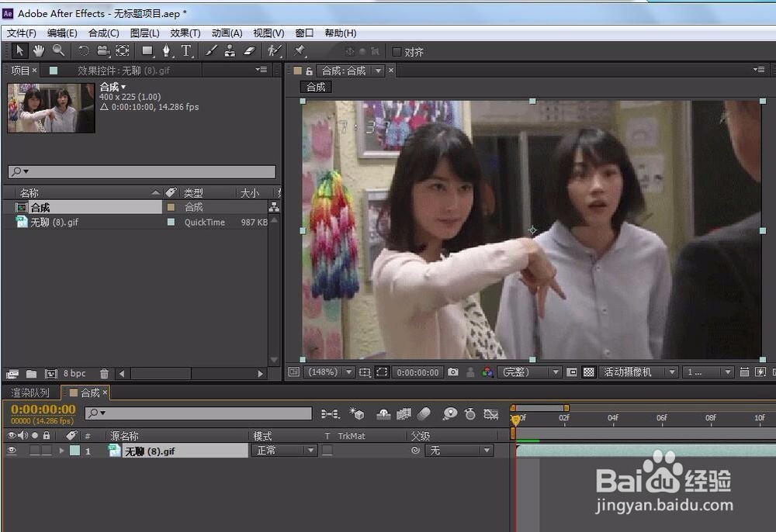Toggle hide shy layers in timeline
Image resolution: width=776 pixels, height=532 pixels.
pos(383,413)
